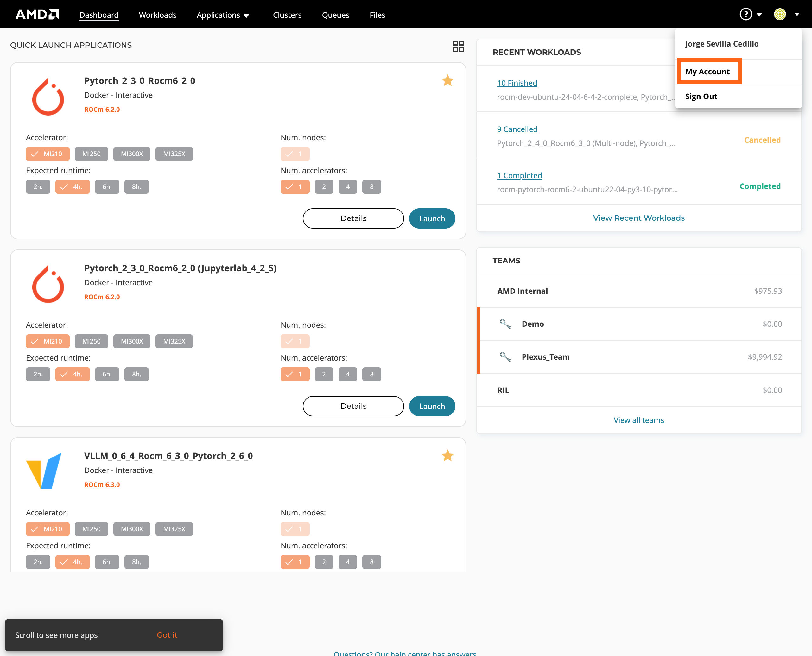Click the key icon next to Demo
The height and width of the screenshot is (656, 812).
(505, 324)
